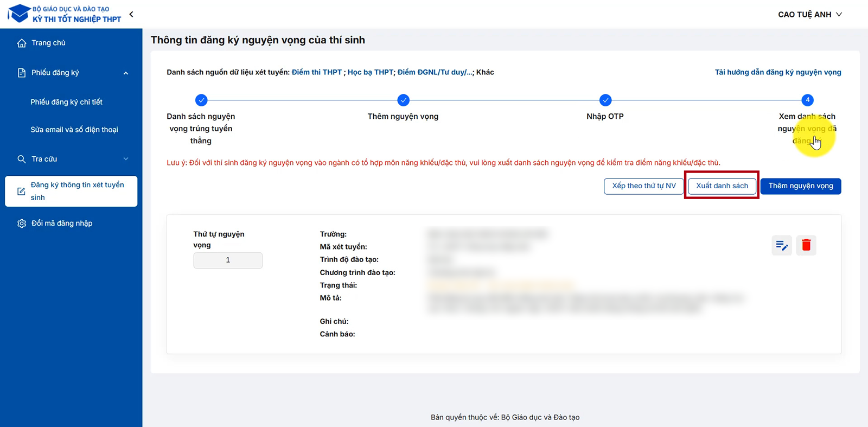Screen dimensions: 868x427
Task: Click the red delete wish trash icon
Action: pos(806,245)
